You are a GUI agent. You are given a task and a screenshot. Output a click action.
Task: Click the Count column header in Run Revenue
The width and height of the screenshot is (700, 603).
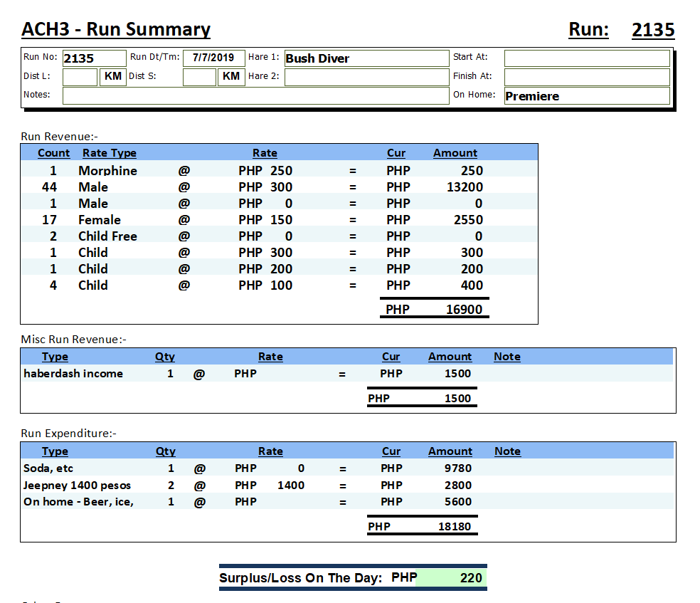[x=53, y=153]
